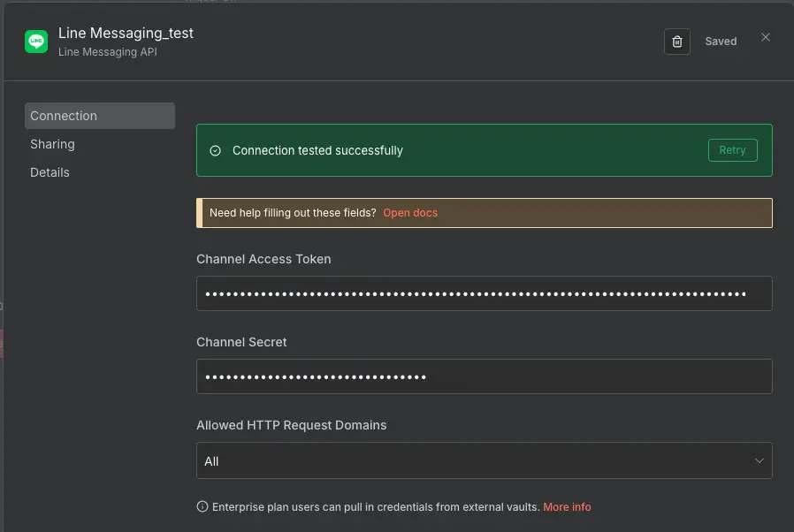Click the Saved status label
Viewport: 794px width, 532px height.
(721, 42)
